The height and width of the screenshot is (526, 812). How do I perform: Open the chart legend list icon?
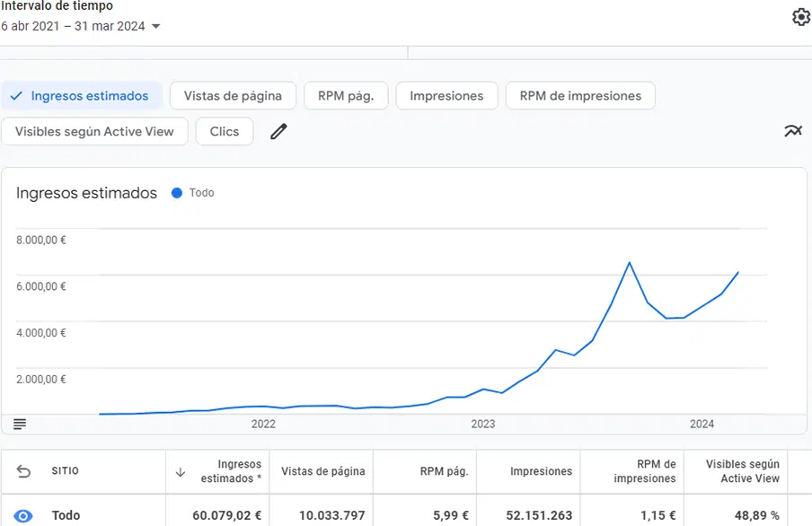pyautogui.click(x=20, y=424)
